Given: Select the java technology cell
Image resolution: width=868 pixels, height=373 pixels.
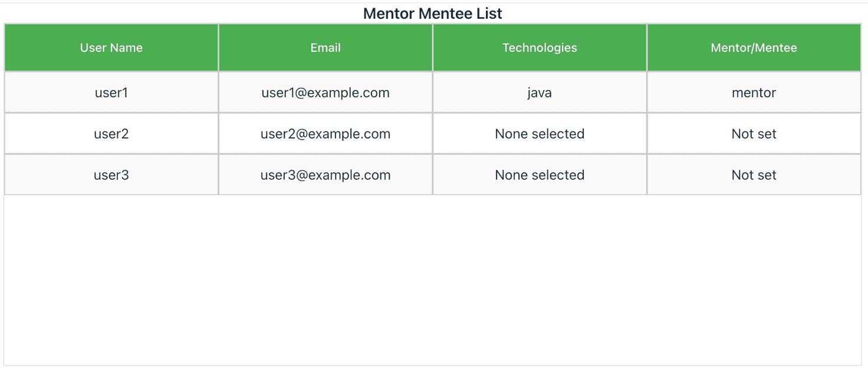Looking at the screenshot, I should (540, 93).
